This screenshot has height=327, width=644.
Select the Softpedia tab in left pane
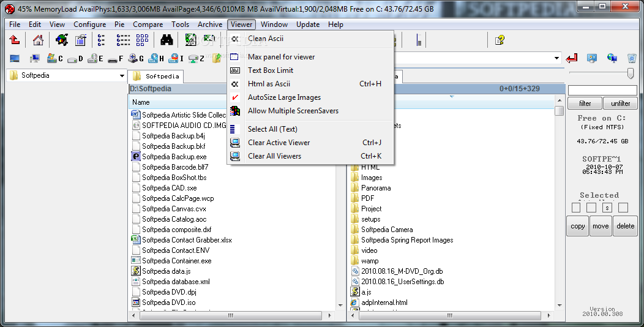(x=156, y=76)
